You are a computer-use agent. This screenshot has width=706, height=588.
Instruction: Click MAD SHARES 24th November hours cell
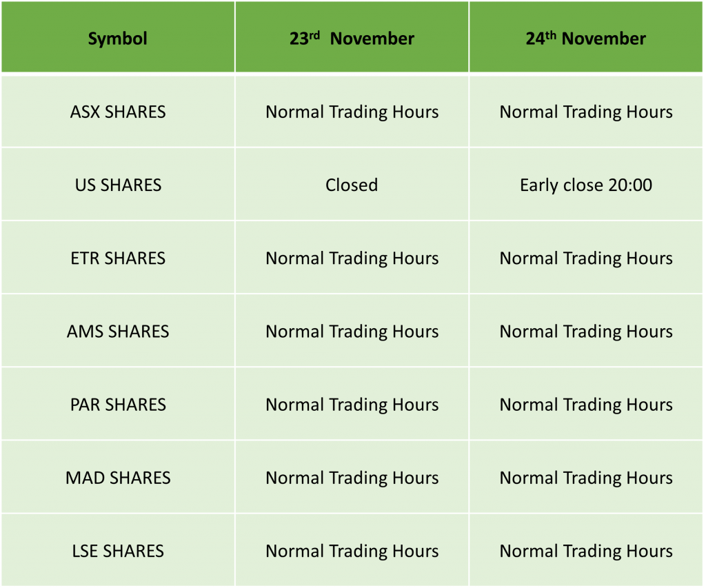[586, 478]
